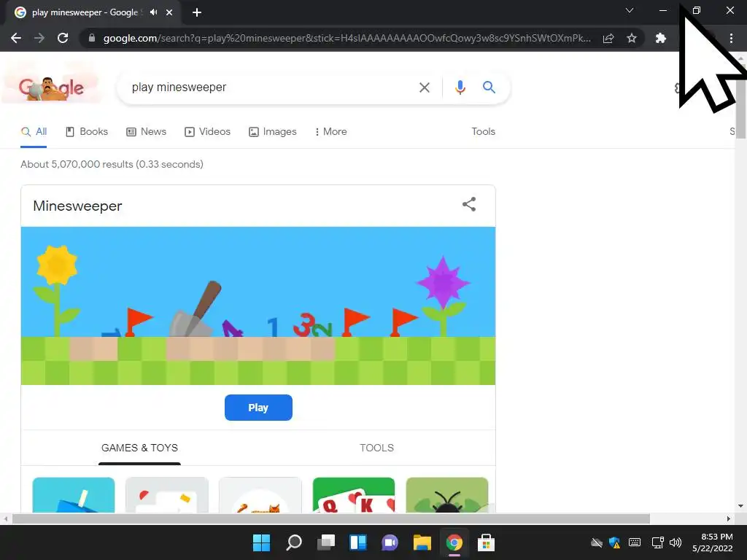Click the OneDrive cloud tray icon
The width and height of the screenshot is (747, 560).
pos(597,542)
